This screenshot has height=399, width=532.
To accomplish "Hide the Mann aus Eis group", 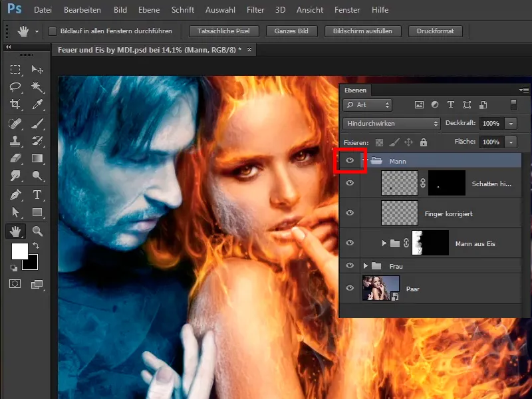I will tap(350, 243).
